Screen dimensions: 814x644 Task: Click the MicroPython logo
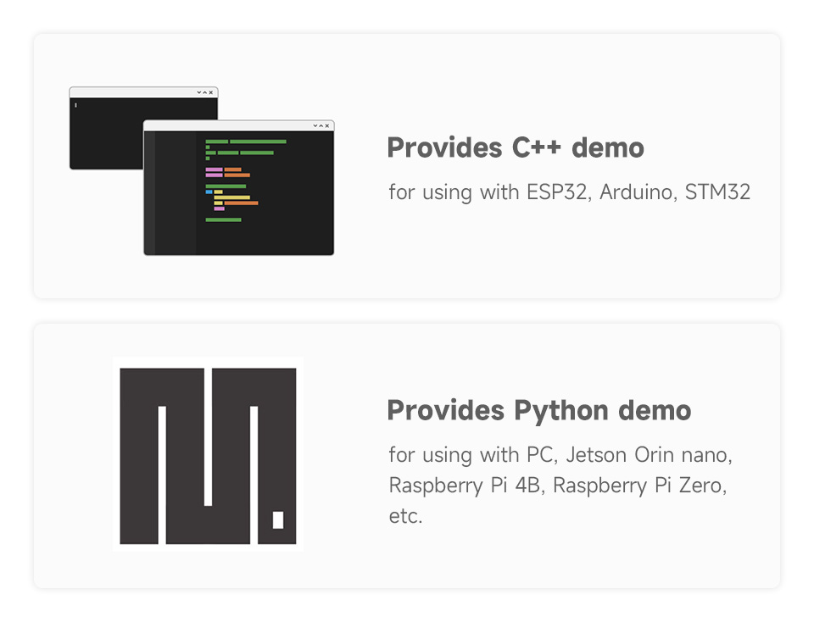pos(208,455)
